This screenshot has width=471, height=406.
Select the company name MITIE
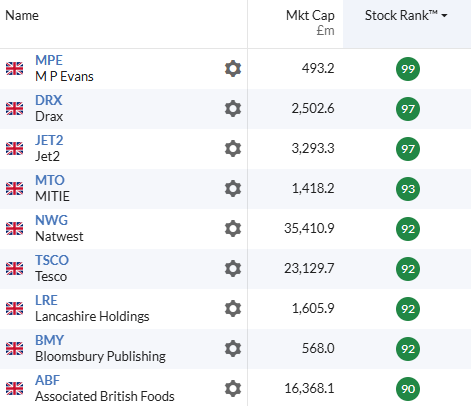[52, 197]
